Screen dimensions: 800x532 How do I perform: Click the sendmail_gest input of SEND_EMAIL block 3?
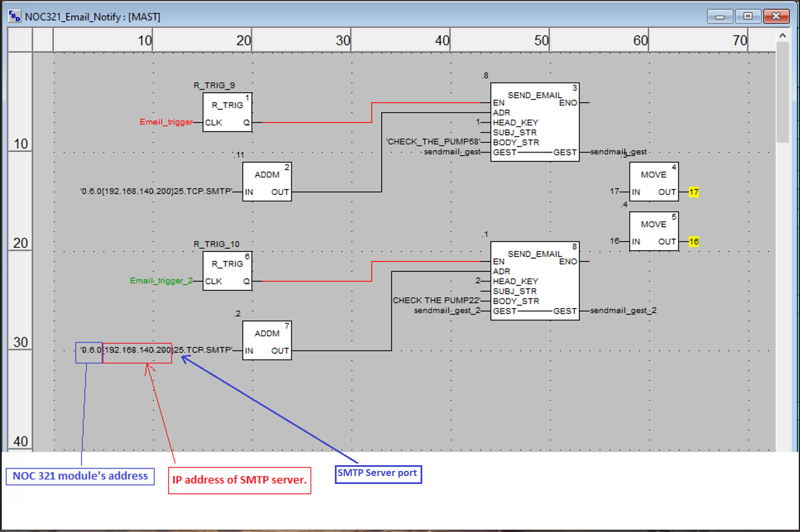pos(452,152)
